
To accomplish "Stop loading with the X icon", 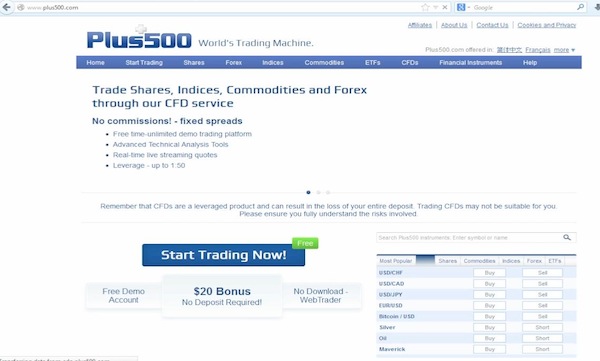I will pos(445,7).
